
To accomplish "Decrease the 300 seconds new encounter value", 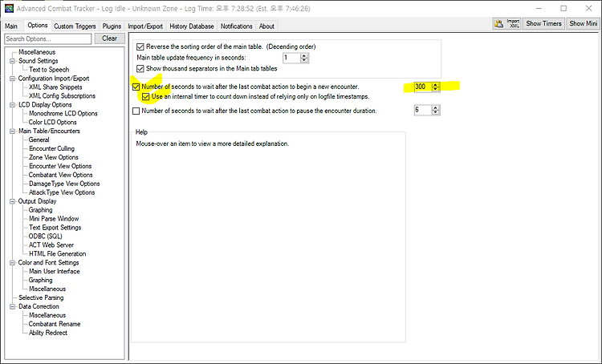I will click(x=435, y=89).
